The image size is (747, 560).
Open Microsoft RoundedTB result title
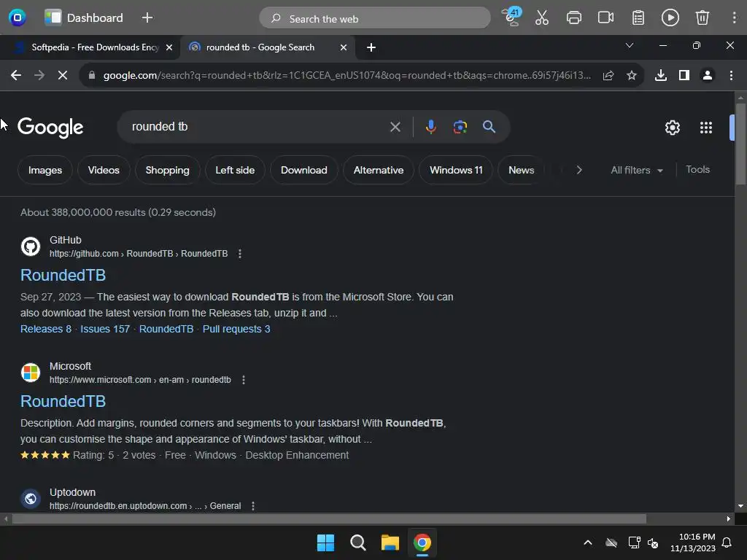tap(63, 402)
